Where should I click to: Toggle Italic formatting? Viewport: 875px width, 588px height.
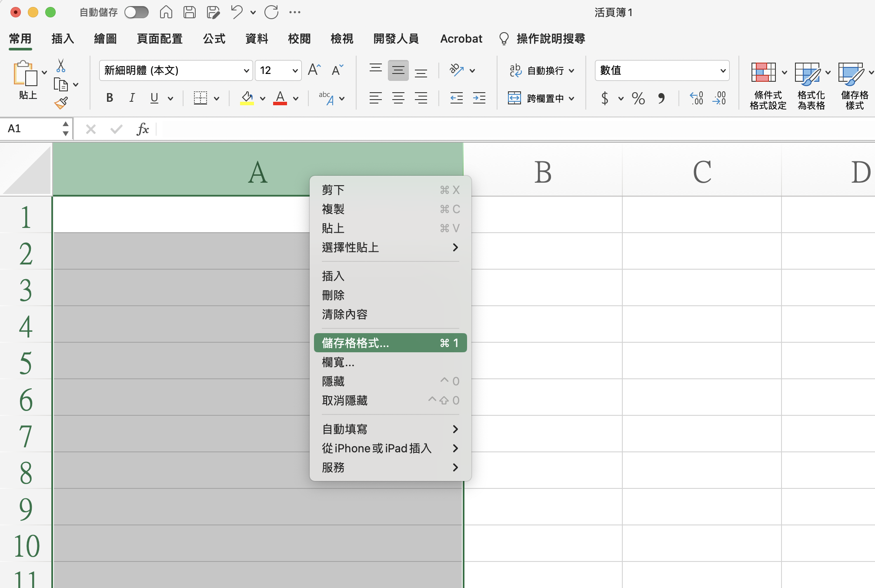coord(132,98)
